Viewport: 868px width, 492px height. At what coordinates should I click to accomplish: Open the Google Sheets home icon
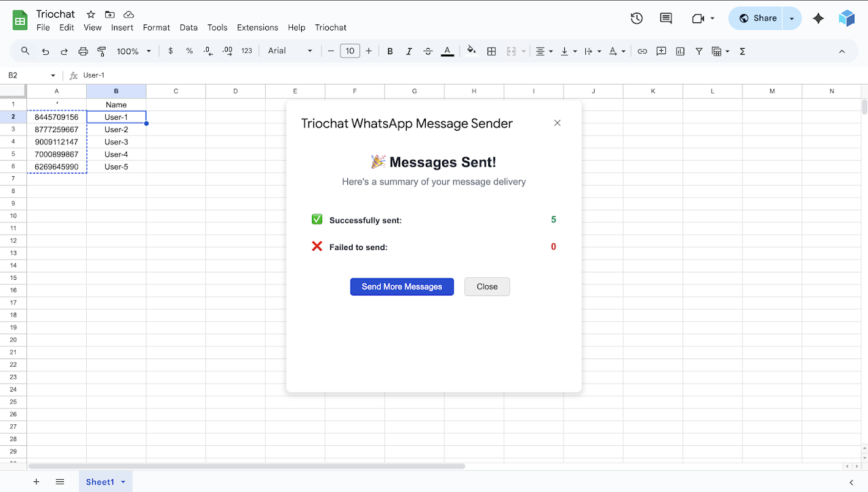tap(20, 20)
